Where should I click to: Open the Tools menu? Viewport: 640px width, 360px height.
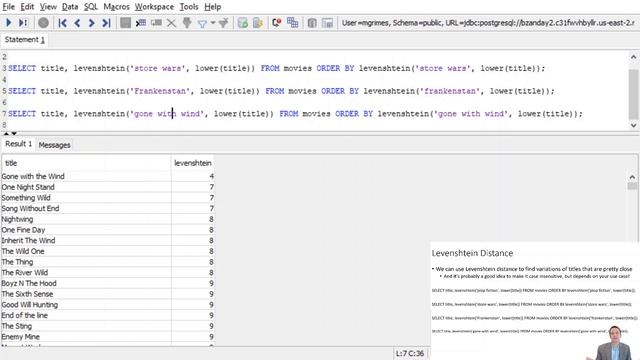pyautogui.click(x=189, y=7)
